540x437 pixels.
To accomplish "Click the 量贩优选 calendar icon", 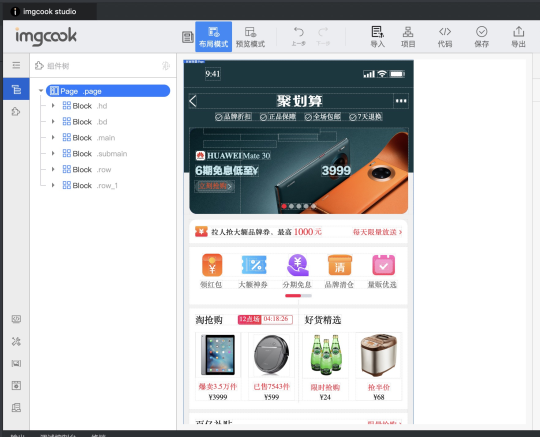I will click(x=383, y=265).
